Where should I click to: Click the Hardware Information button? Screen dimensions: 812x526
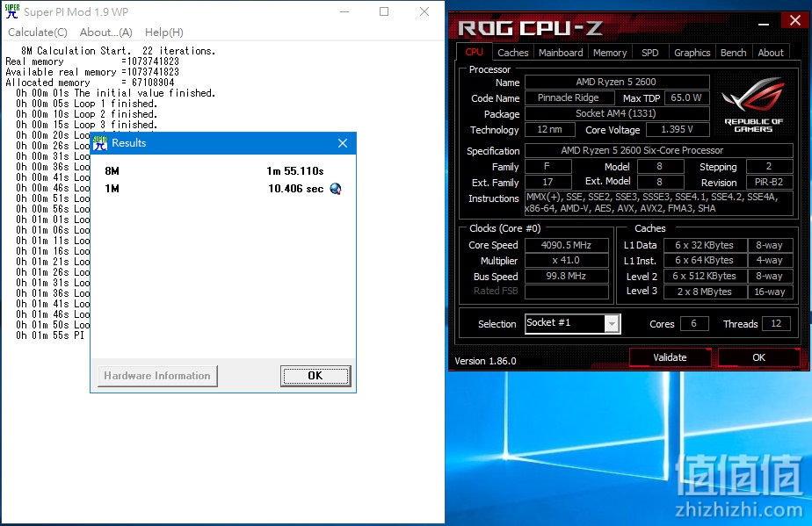[x=157, y=376]
